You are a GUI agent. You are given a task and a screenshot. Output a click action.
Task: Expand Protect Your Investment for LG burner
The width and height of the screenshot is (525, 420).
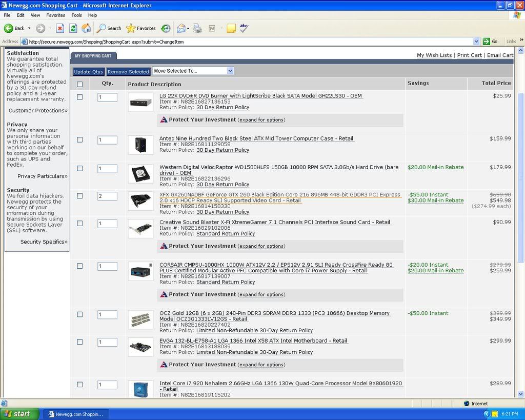[261, 120]
